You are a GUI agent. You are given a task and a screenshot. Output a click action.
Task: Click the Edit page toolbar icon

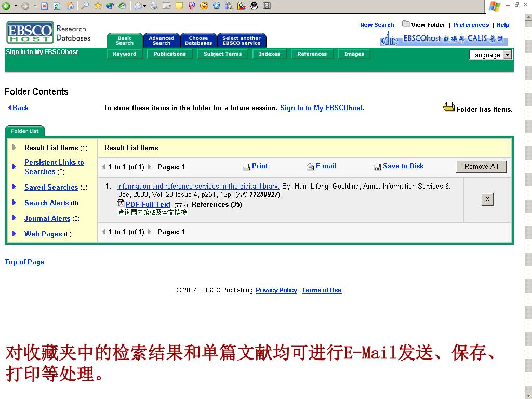point(166,5)
